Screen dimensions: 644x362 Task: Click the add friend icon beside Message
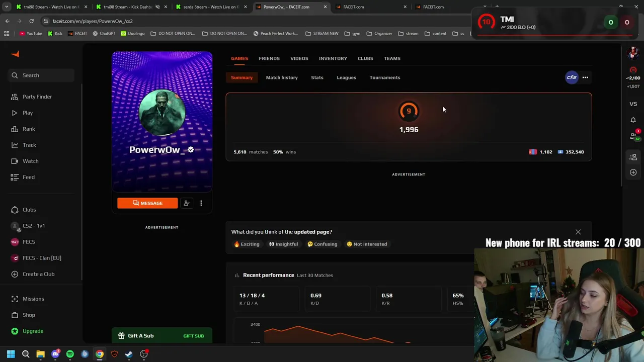187,203
